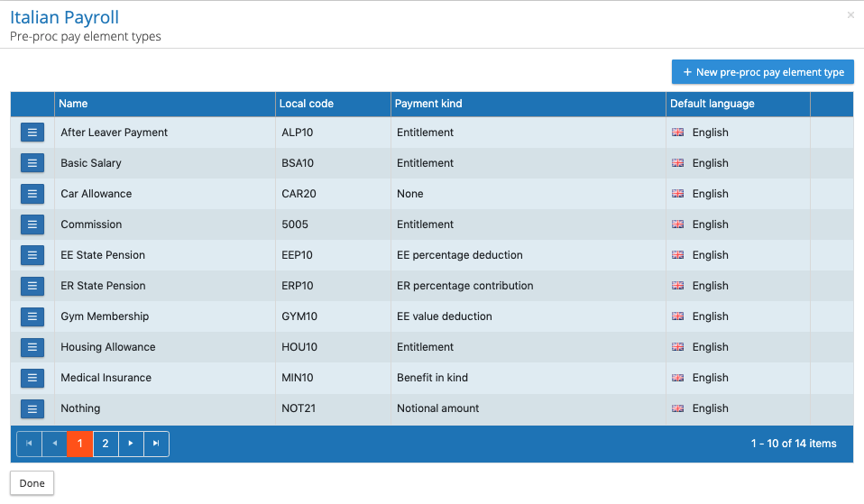Open row menu for Basic Salary
Screen dimensions: 864x504
click(x=32, y=163)
